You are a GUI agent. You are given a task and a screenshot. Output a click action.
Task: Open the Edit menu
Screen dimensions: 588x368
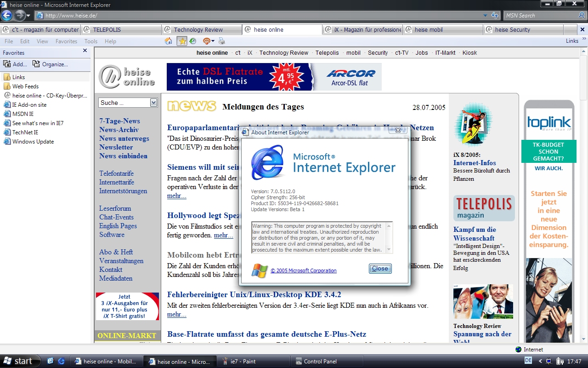(x=25, y=41)
